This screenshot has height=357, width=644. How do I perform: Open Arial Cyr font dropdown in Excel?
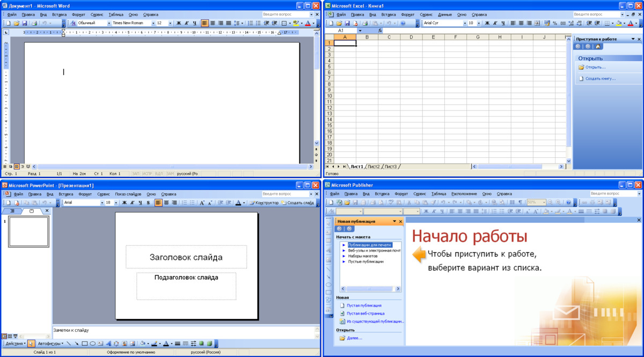click(465, 23)
